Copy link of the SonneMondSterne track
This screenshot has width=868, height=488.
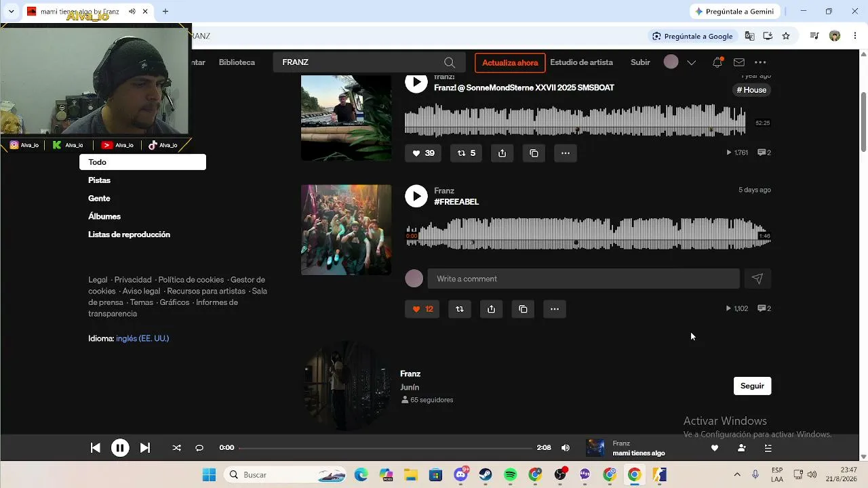[534, 153]
